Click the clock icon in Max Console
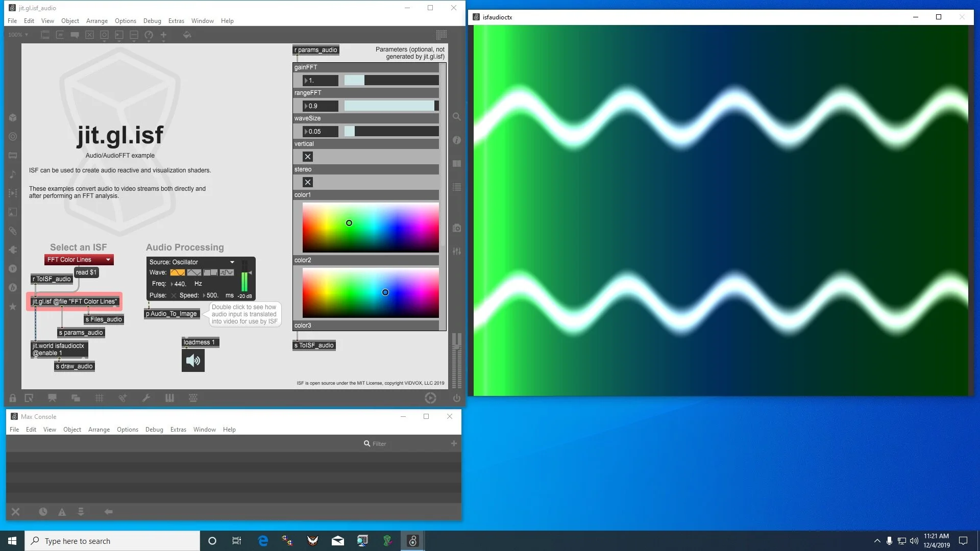 click(x=43, y=512)
